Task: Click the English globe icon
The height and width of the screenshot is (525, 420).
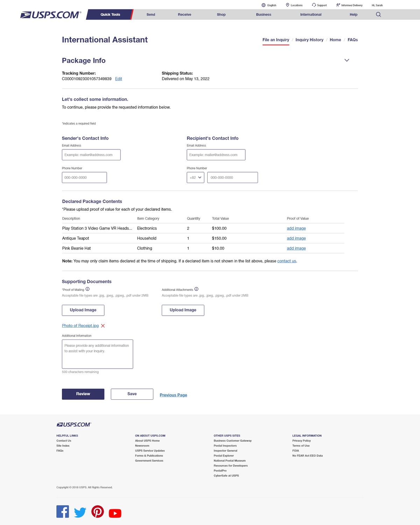Action: pos(264,5)
